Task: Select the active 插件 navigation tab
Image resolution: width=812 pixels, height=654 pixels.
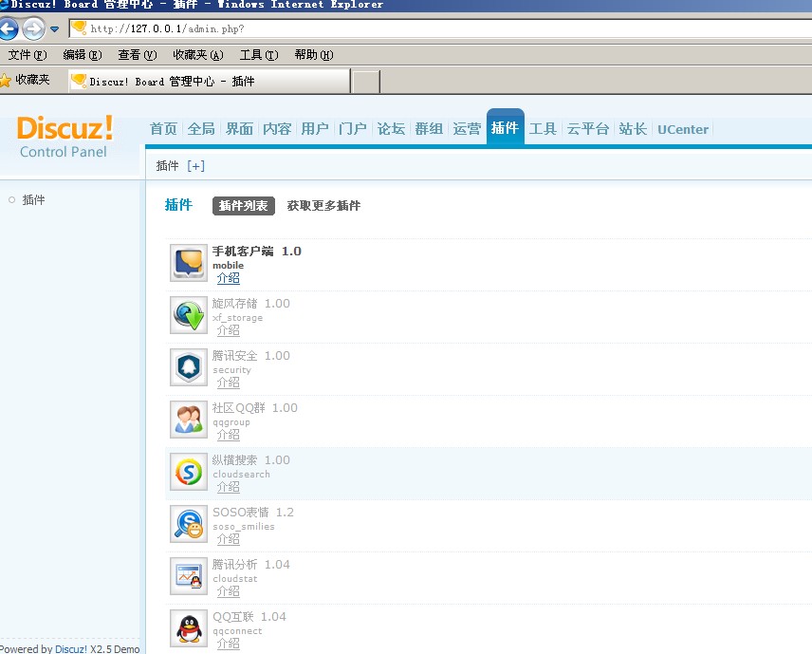Action: coord(505,127)
